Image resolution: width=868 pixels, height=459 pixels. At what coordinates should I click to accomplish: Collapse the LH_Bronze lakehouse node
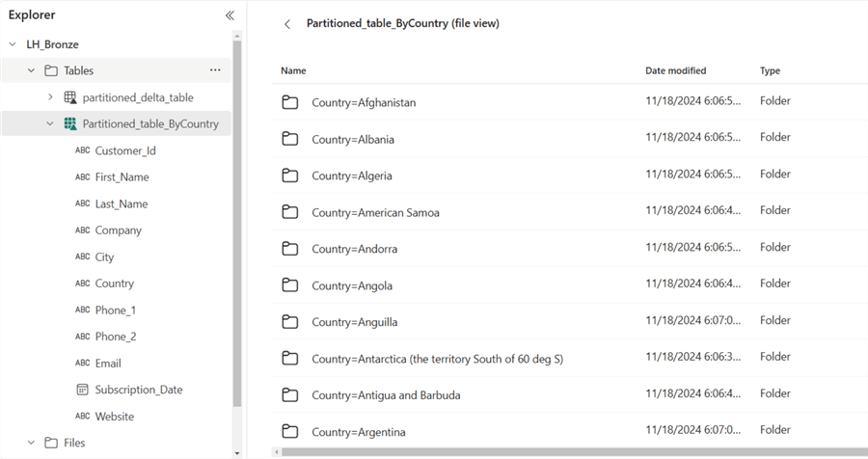point(13,44)
